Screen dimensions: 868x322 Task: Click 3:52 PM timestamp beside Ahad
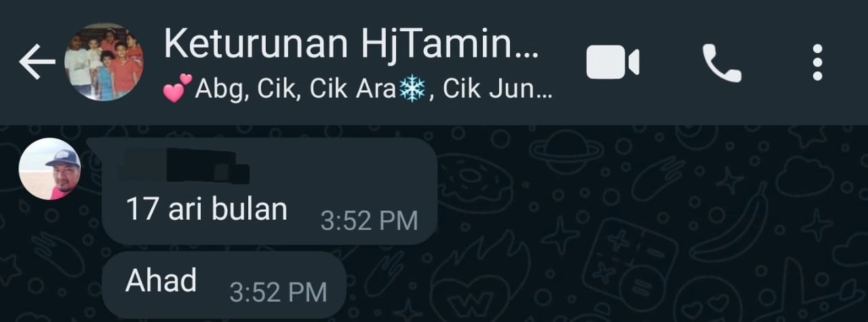tap(278, 292)
